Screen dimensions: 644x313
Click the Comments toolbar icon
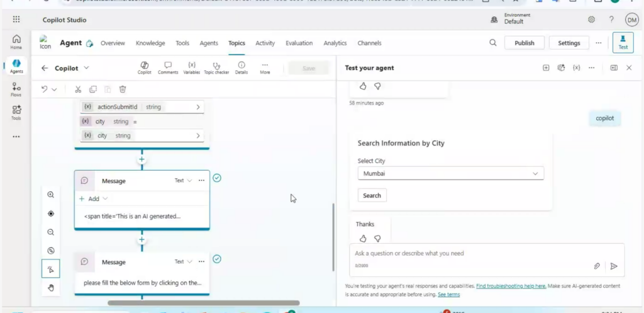(x=168, y=67)
